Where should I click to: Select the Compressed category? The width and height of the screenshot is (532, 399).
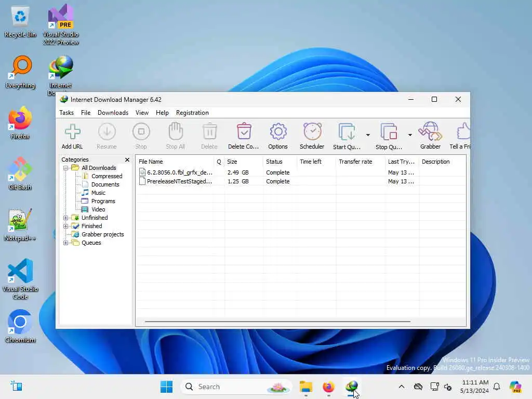pyautogui.click(x=107, y=176)
